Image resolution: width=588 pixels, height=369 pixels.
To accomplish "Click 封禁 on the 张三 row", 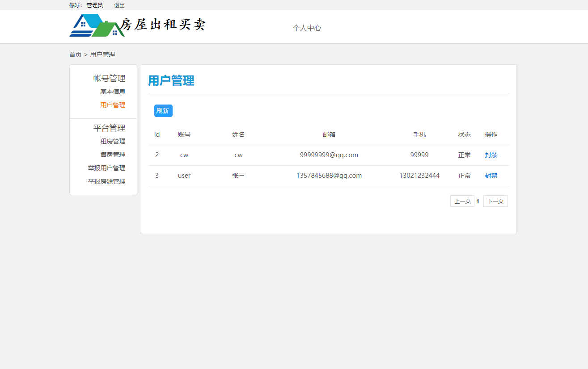I will coord(491,176).
